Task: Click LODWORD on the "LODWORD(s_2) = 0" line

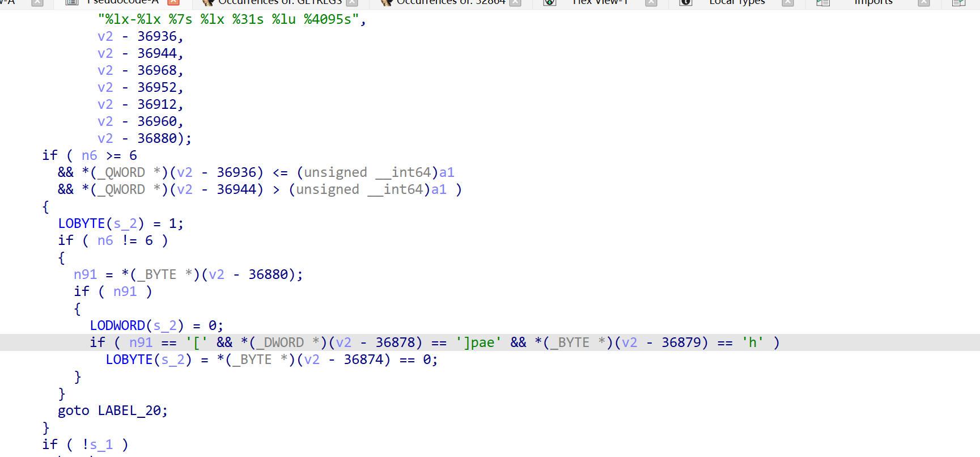Action: (x=117, y=325)
